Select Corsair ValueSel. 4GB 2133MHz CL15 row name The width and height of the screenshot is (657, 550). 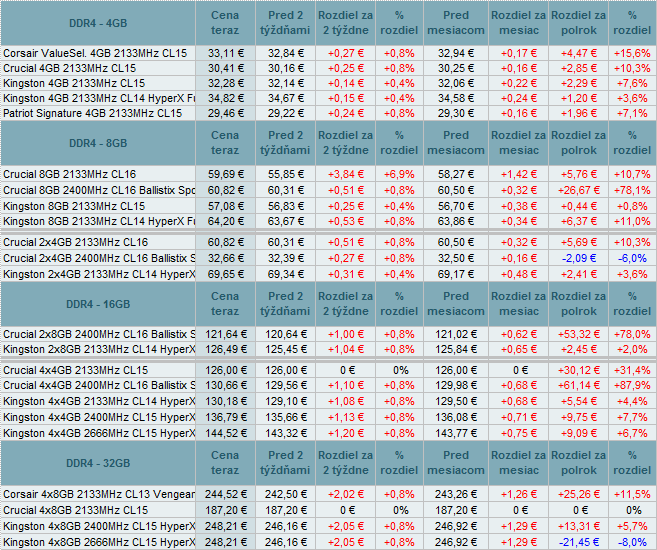pyautogui.click(x=95, y=53)
